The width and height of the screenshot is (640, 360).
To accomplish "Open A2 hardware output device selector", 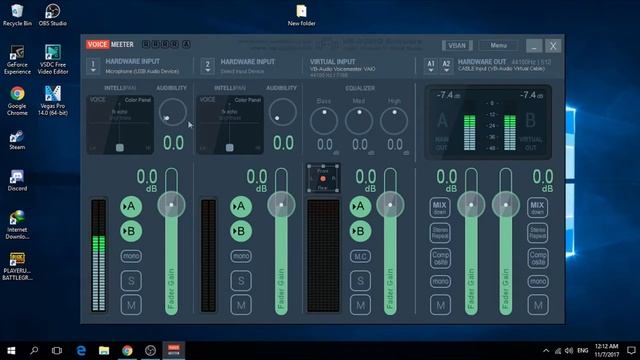I will click(x=446, y=65).
